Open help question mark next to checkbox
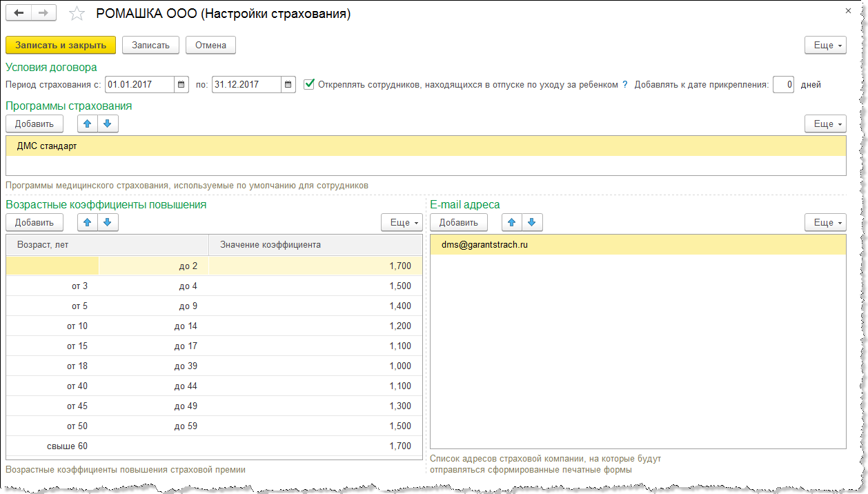This screenshot has width=868, height=494. pyautogui.click(x=625, y=84)
